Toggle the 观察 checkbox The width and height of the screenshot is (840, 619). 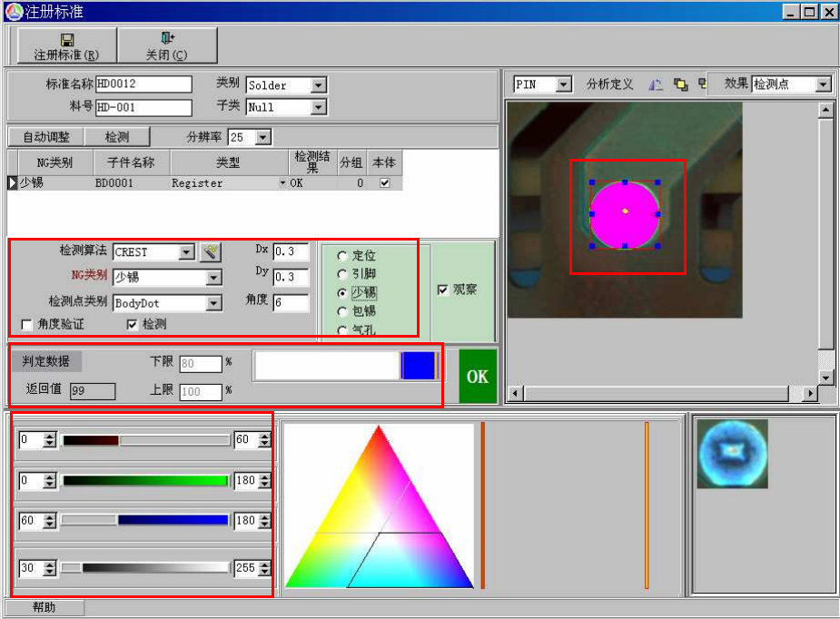(442, 290)
